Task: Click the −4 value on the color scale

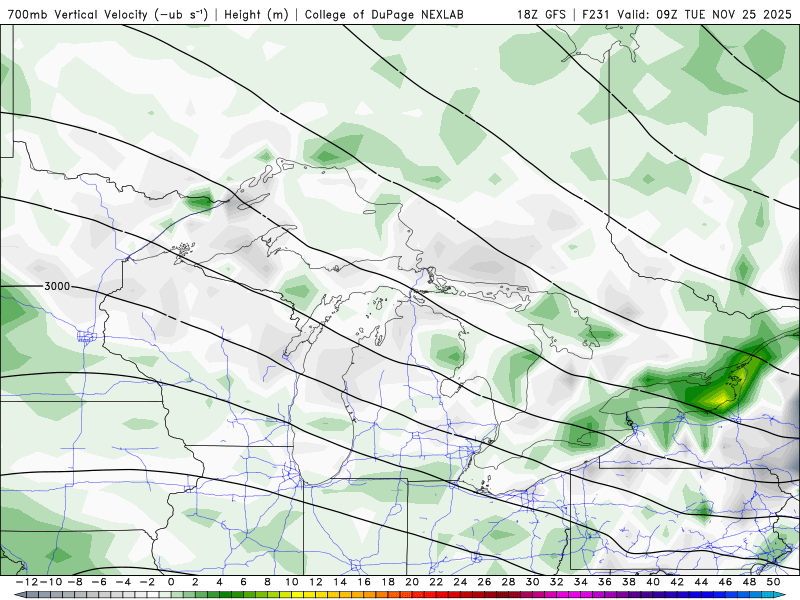Action: (122, 582)
